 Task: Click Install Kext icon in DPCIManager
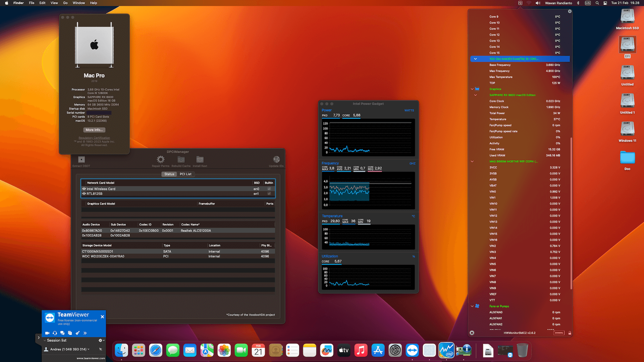click(x=200, y=160)
